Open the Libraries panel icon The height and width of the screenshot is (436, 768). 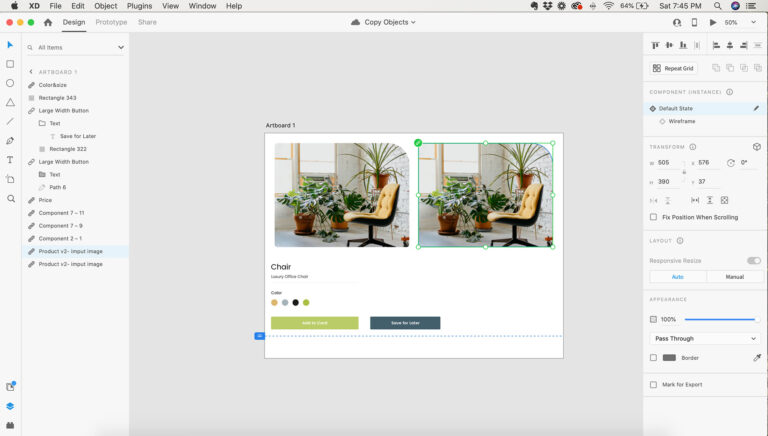(10, 387)
